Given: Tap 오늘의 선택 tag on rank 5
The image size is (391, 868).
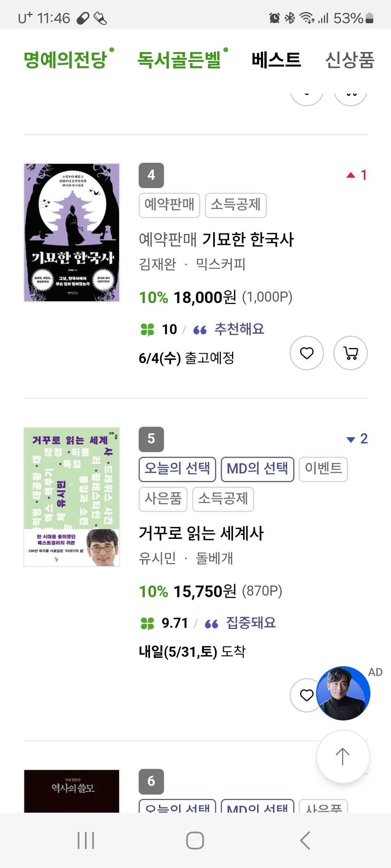Looking at the screenshot, I should (x=177, y=469).
